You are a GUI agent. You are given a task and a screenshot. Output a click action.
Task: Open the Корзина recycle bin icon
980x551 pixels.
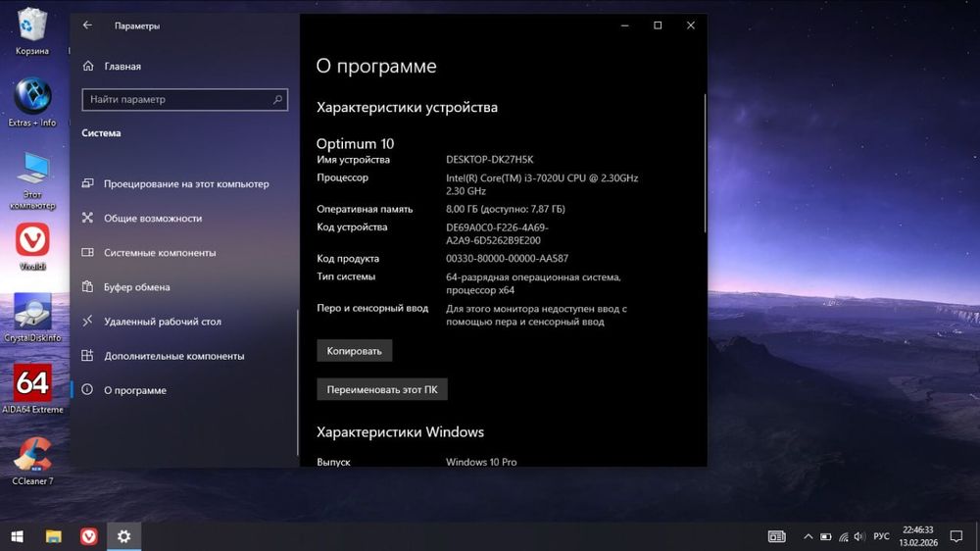(31, 31)
